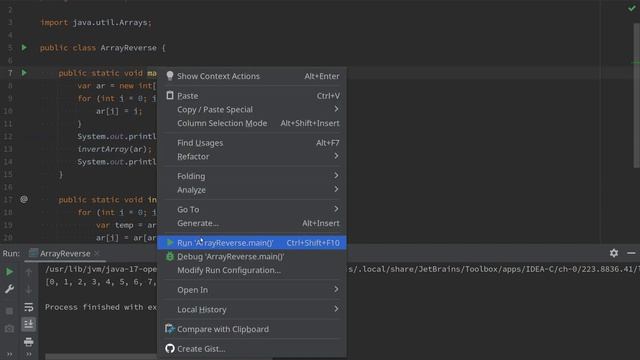Viewport: 640px width, 360px height.
Task: Expand the Refactor submenu
Action: [x=252, y=156]
